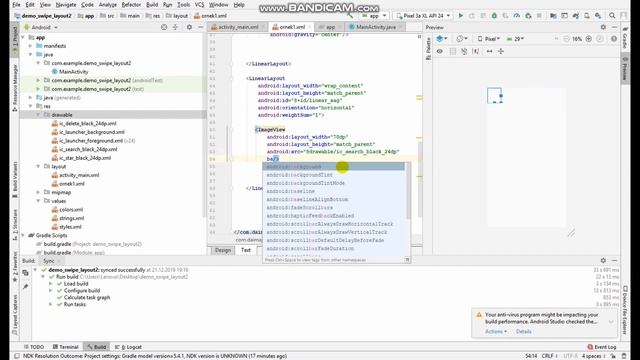Zoom in preview with plus icon
The height and width of the screenshot is (360, 640).
[x=589, y=39]
